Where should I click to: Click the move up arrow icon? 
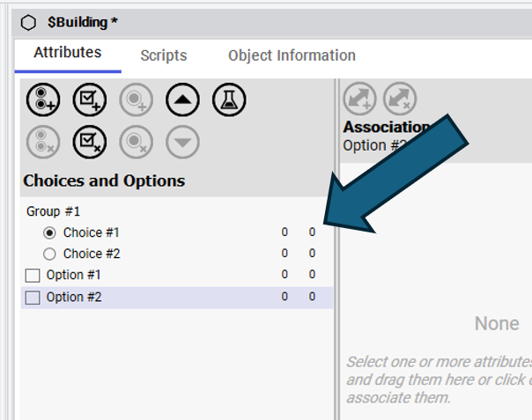coord(182,100)
